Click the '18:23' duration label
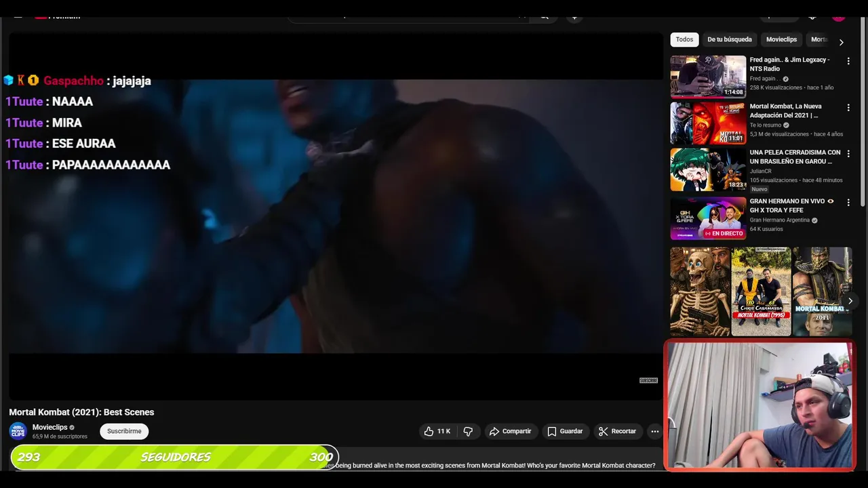868x488 pixels. pos(736,184)
